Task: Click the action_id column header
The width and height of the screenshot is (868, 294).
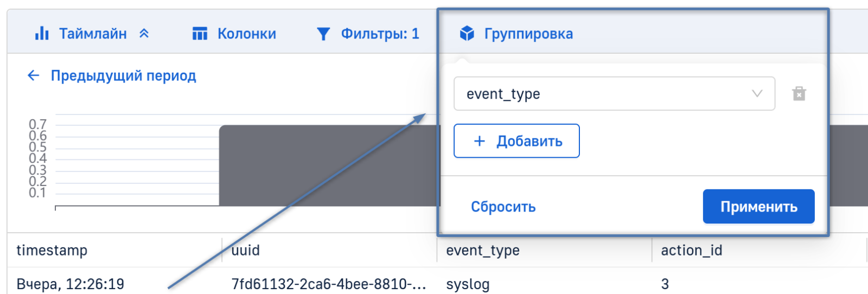Action: click(691, 250)
